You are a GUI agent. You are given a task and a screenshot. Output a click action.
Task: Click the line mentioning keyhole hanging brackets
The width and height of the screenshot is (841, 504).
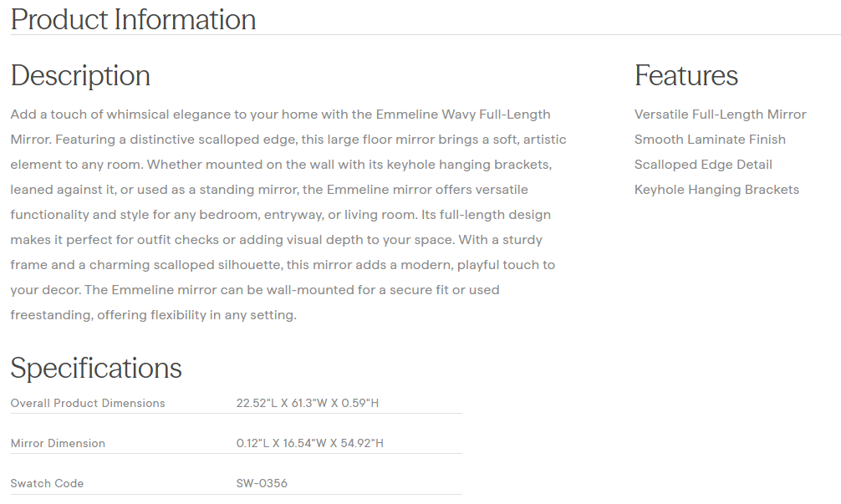click(280, 165)
